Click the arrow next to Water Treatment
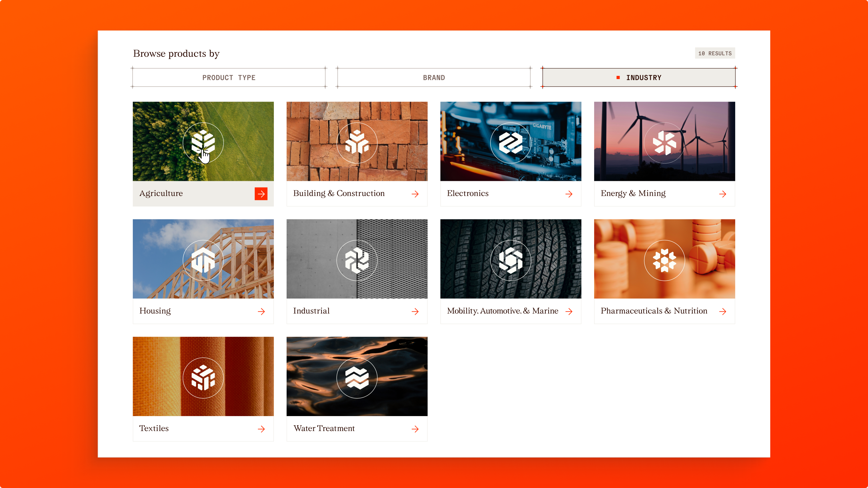Viewport: 868px width, 488px height. click(415, 429)
